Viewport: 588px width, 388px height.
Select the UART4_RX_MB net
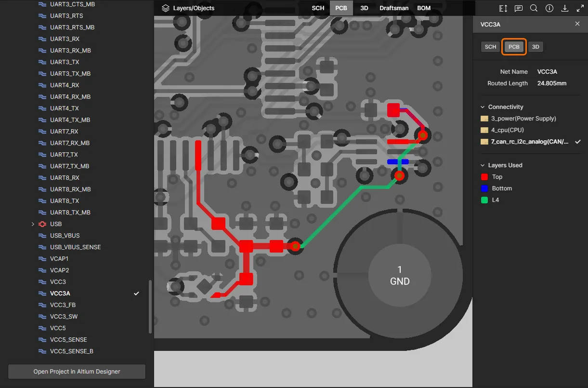pos(70,97)
